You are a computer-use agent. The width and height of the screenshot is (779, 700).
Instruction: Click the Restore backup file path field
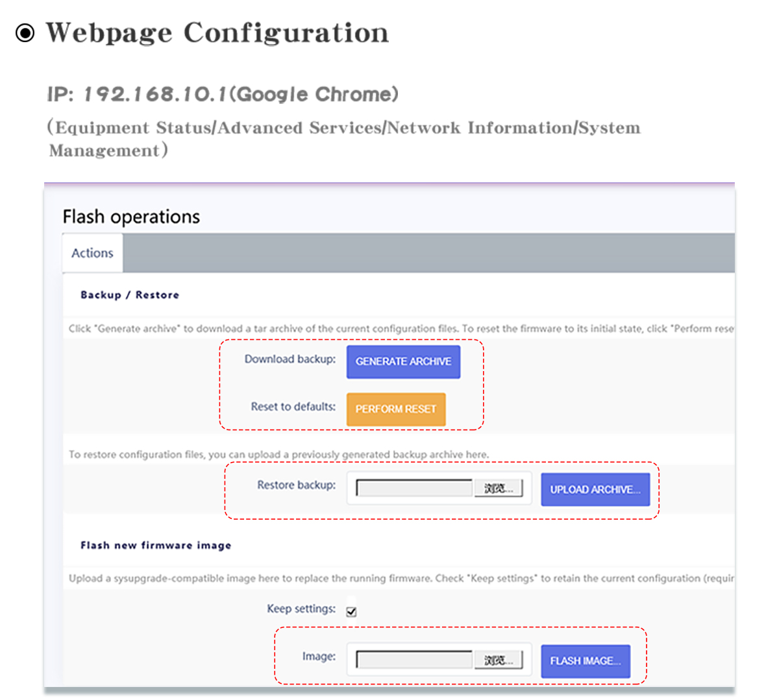(x=415, y=489)
